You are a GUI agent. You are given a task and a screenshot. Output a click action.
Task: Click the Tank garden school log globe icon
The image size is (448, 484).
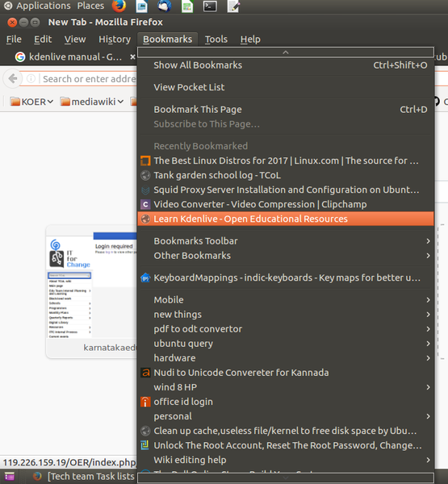tap(145, 175)
